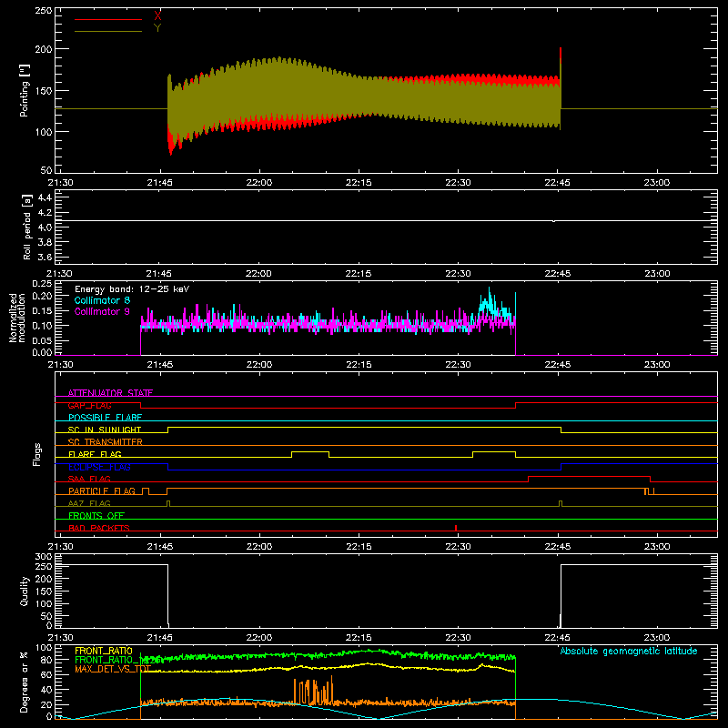Click the white roll period trace line
Image resolution: width=728 pixels, height=728 pixels.
coord(386,220)
